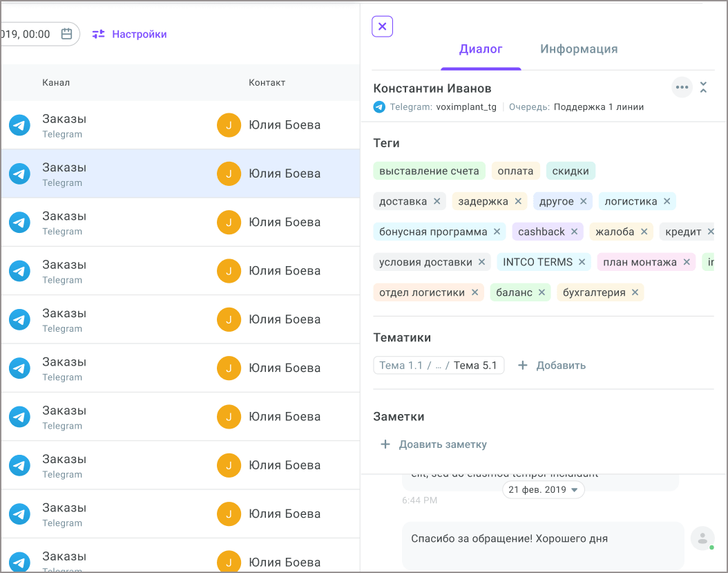Open Настройки filter settings

130,34
